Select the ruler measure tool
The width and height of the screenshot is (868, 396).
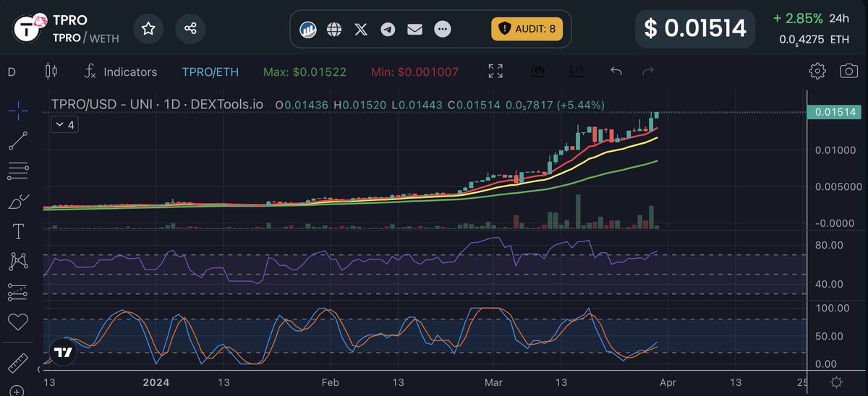(18, 362)
